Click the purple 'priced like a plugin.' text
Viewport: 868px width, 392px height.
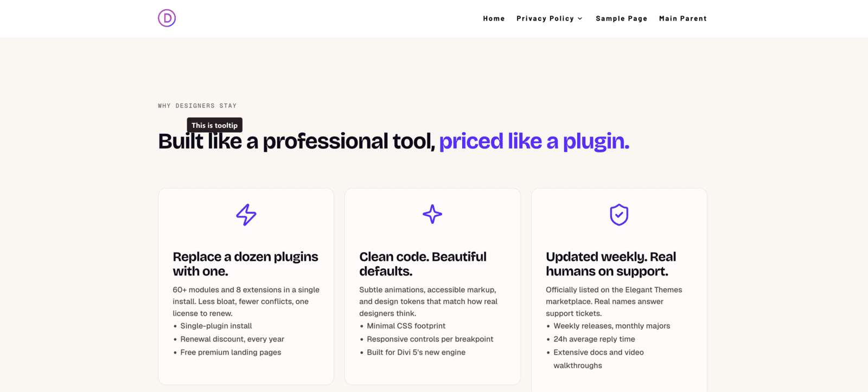pyautogui.click(x=534, y=142)
